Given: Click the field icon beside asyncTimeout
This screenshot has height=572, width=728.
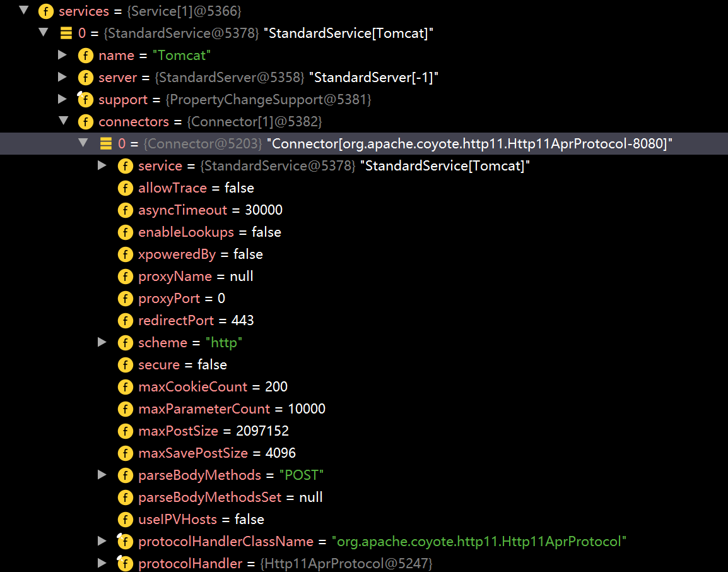Looking at the screenshot, I should [x=126, y=210].
